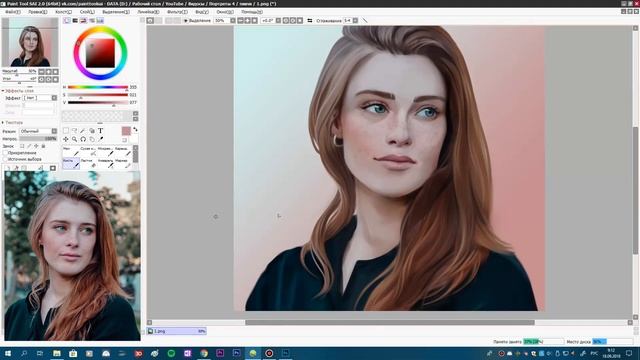Swap foreground and background colors
This screenshot has width=640, height=360.
coord(135,129)
